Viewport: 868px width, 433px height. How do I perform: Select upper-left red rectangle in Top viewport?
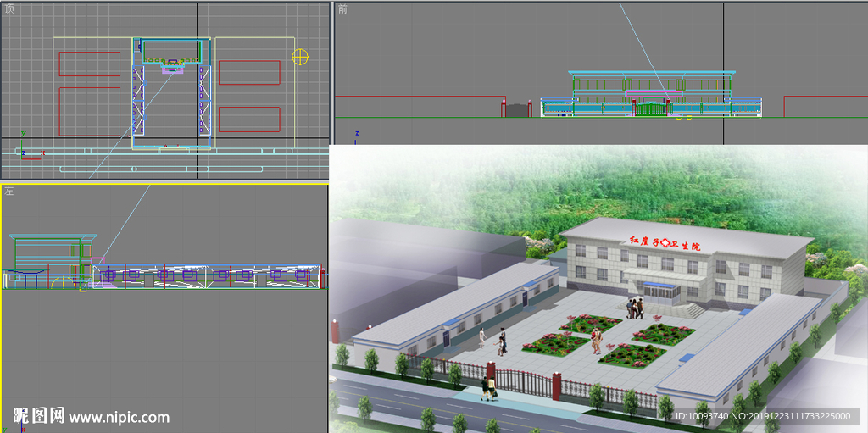tap(90, 64)
